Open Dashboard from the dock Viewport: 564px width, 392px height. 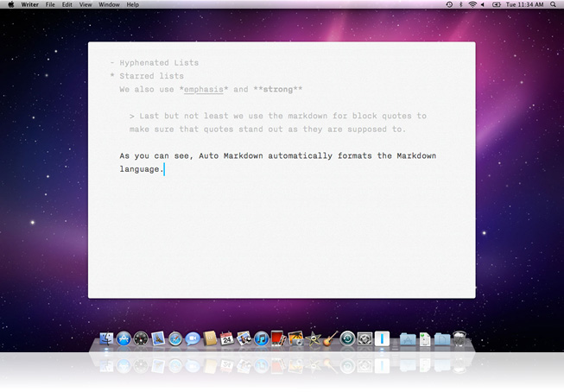click(141, 338)
